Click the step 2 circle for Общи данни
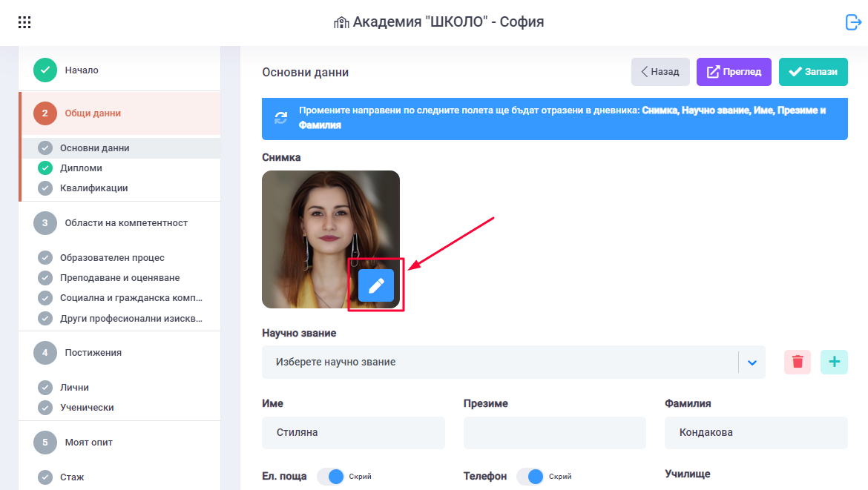 [x=45, y=113]
